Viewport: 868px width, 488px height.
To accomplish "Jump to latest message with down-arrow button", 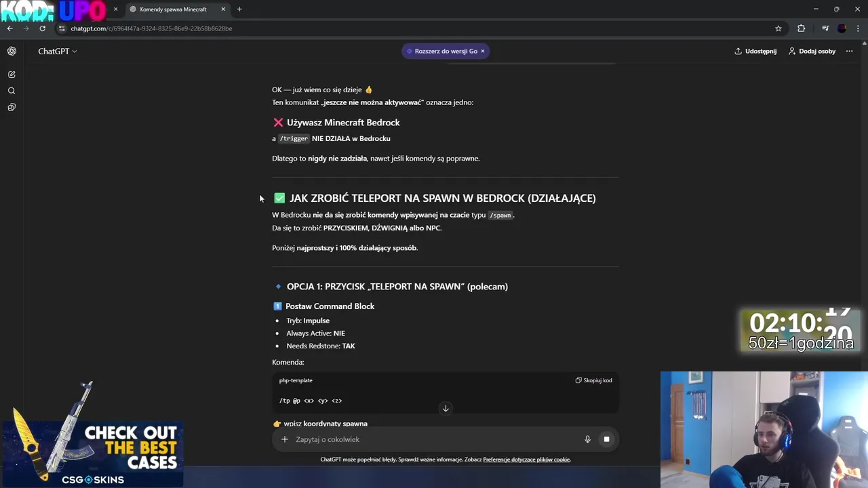I will pos(446,408).
